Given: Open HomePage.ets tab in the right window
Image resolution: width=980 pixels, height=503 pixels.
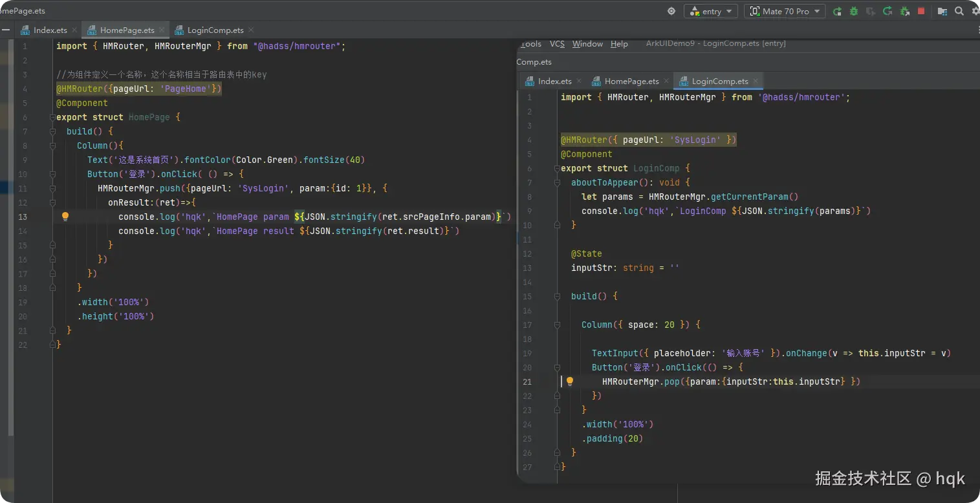Looking at the screenshot, I should point(631,81).
